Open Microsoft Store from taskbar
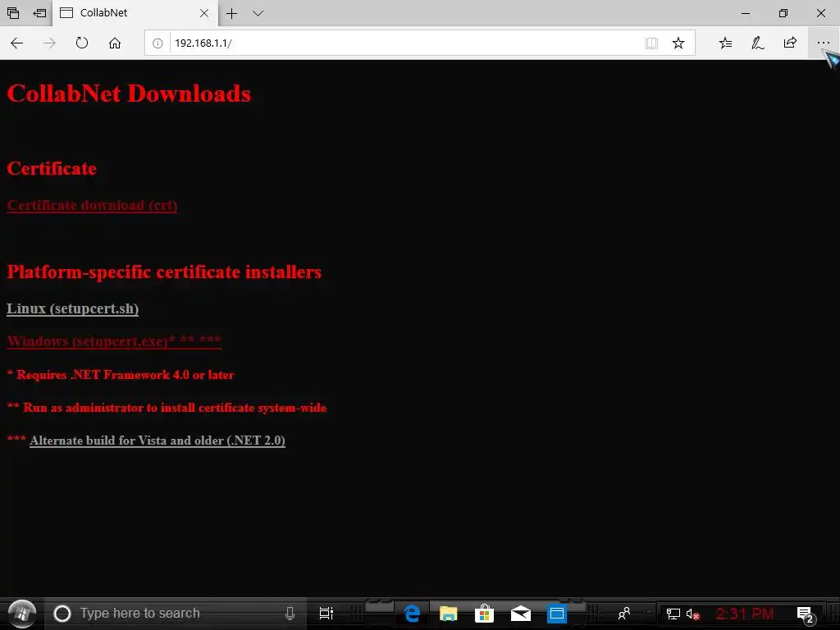 point(484,614)
